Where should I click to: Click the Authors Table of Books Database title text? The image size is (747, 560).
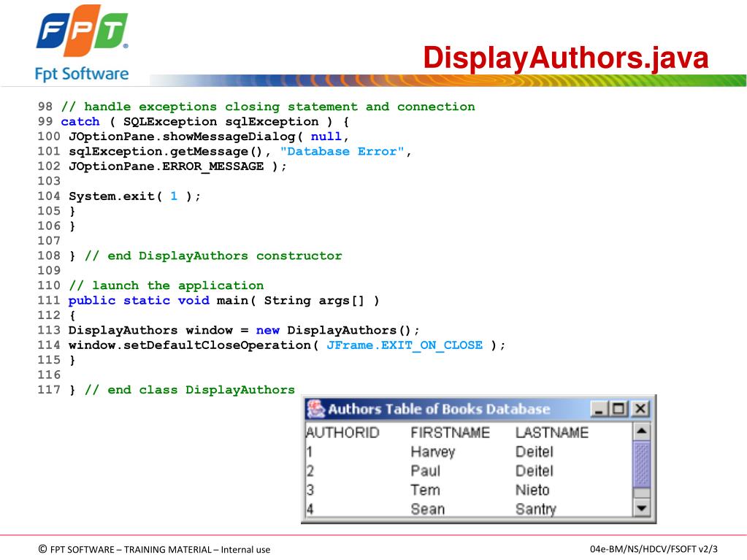coord(439,409)
